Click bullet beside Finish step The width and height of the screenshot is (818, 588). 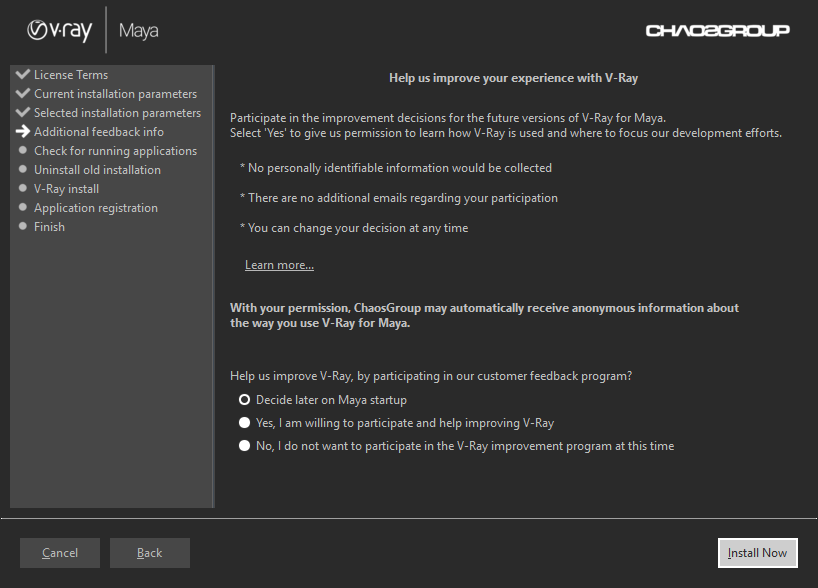22,226
